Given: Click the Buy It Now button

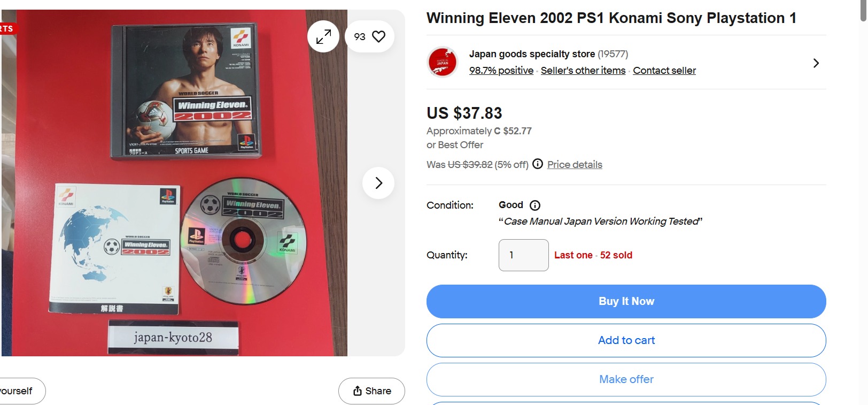Looking at the screenshot, I should click(x=626, y=301).
